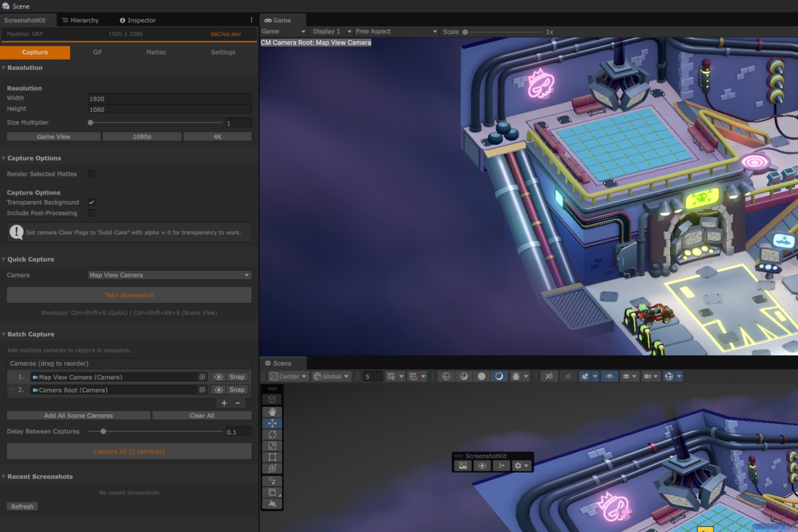This screenshot has width=798, height=532.
Task: Uncheck the Transparent Background checkbox
Action: tap(91, 202)
